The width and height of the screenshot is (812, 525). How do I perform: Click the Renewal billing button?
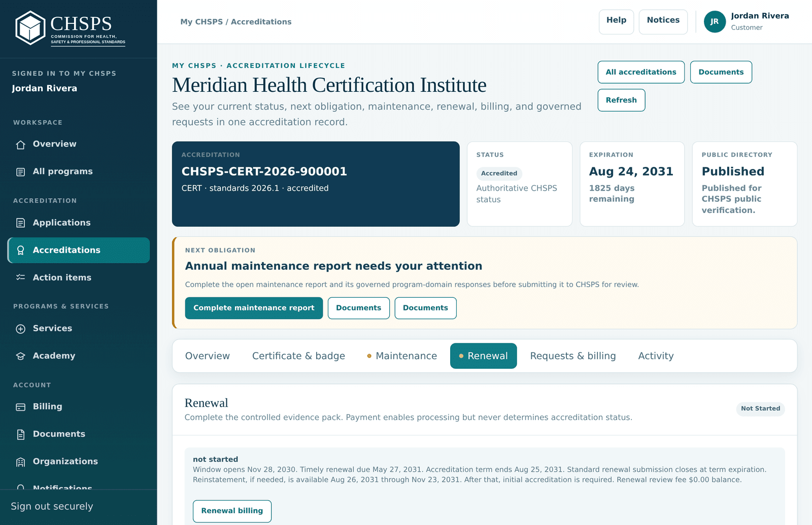[x=232, y=511]
